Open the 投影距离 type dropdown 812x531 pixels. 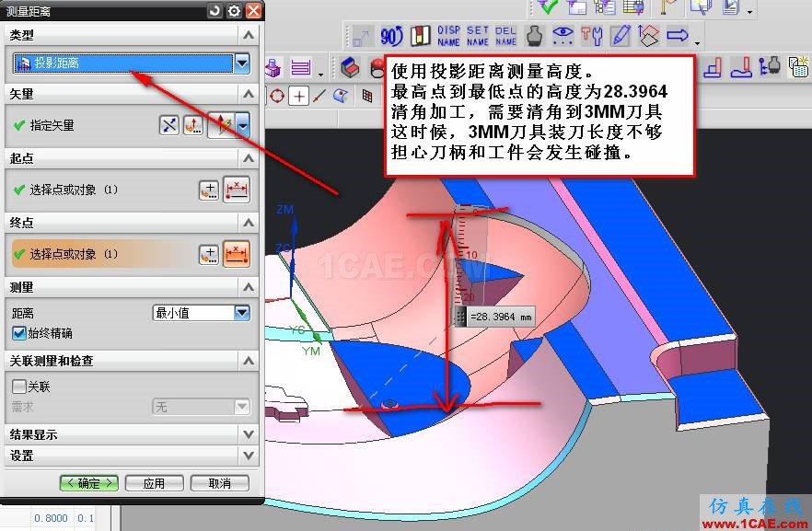pyautogui.click(x=242, y=63)
